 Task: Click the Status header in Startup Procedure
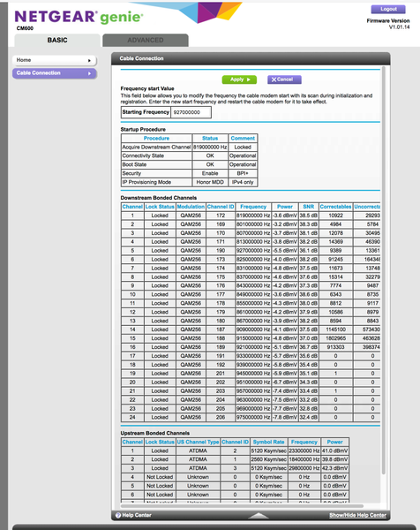coord(210,139)
